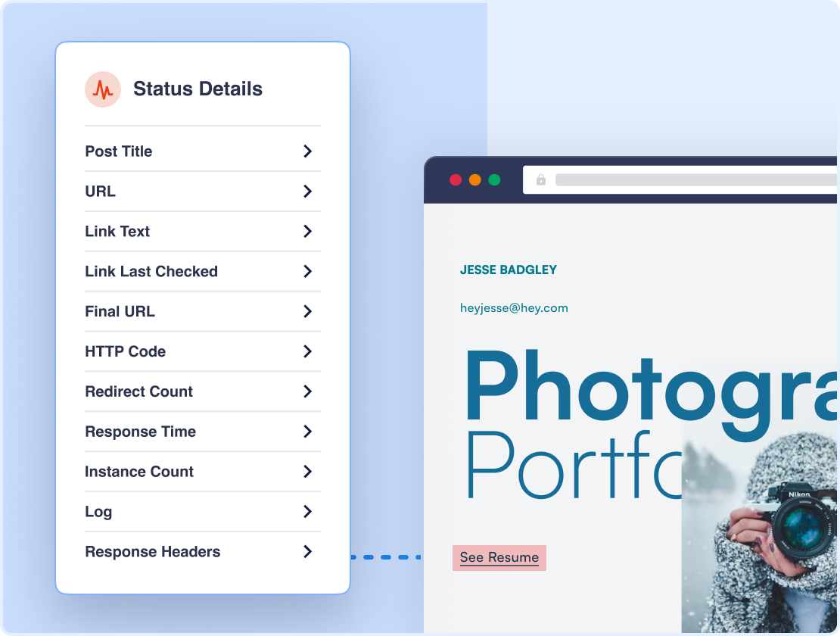The image size is (840, 636).
Task: Click the green window dot
Action: point(494,179)
